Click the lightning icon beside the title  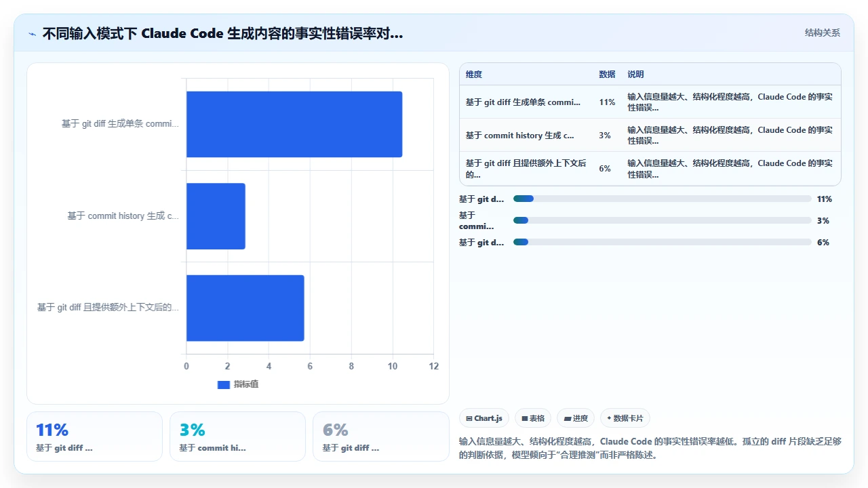click(x=33, y=34)
